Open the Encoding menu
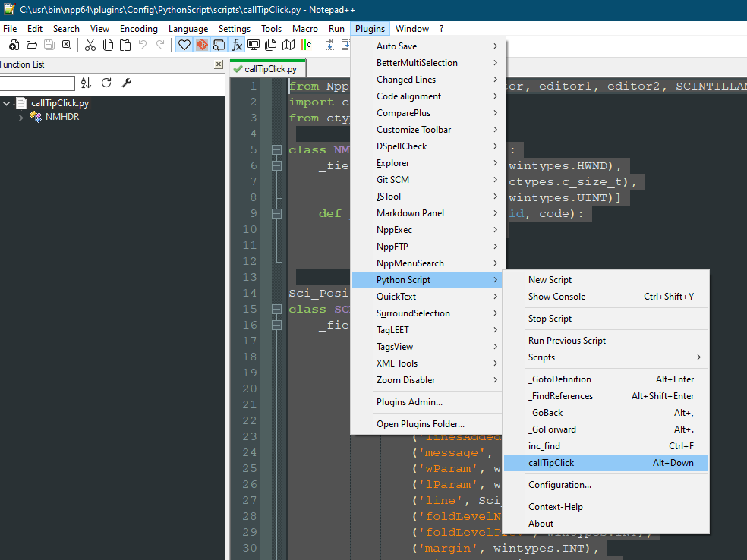The height and width of the screenshot is (560, 747). pos(139,29)
